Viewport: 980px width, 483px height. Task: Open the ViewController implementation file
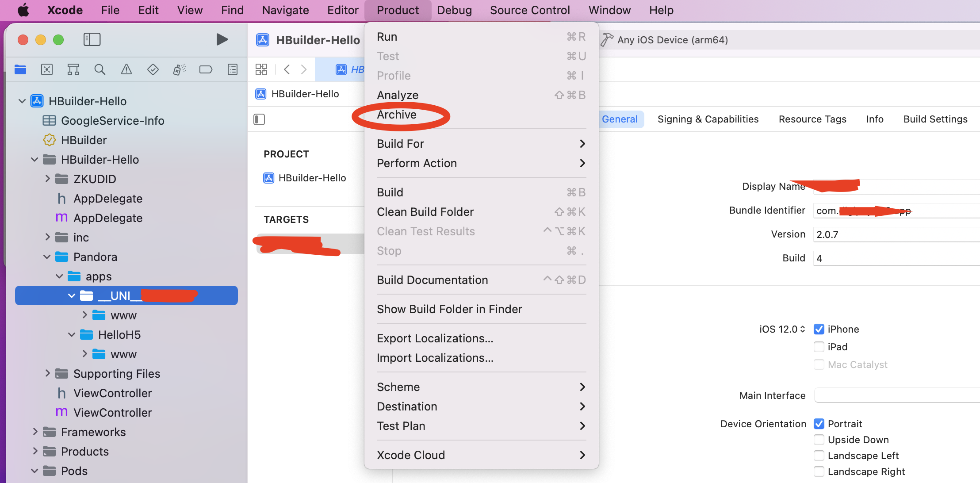point(104,413)
